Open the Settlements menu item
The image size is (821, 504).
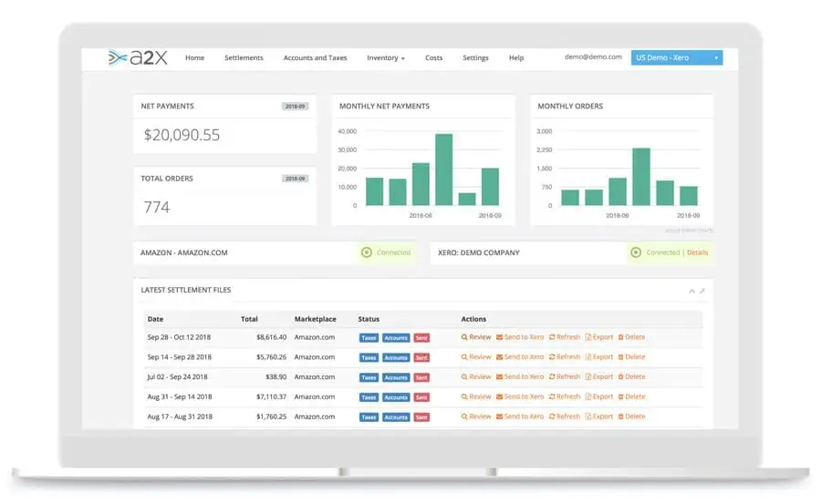[244, 58]
